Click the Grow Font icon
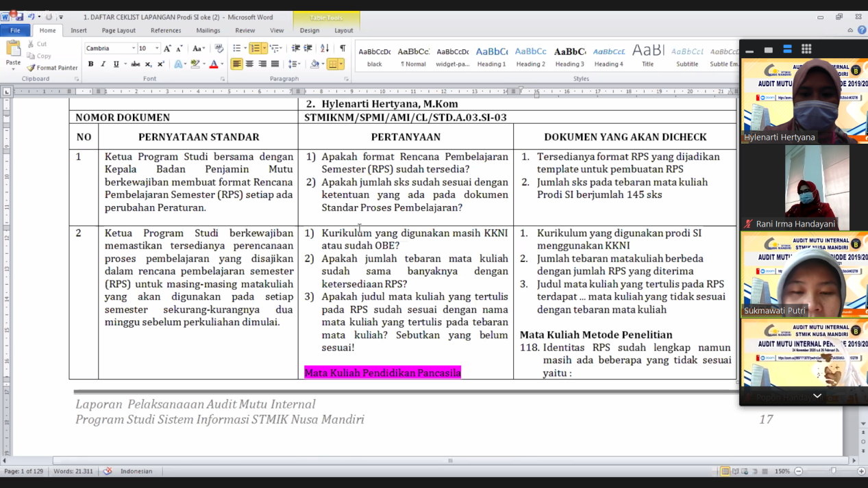Viewport: 868px width, 488px height. 167,49
